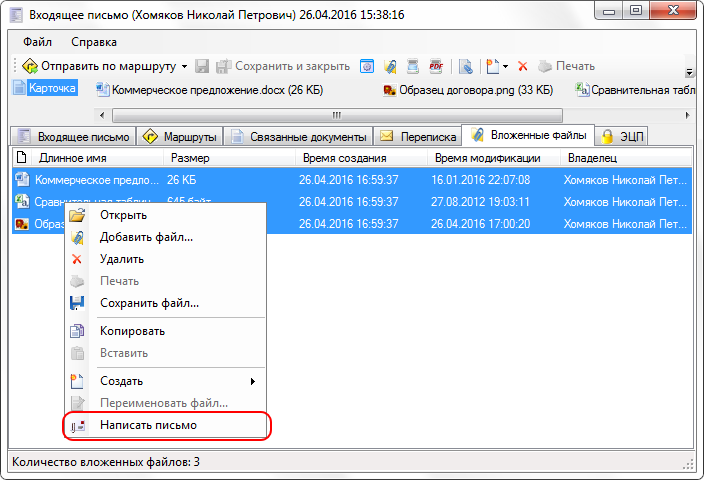Open Образец договора.png in file strip
704x480 pixels.
click(x=468, y=90)
